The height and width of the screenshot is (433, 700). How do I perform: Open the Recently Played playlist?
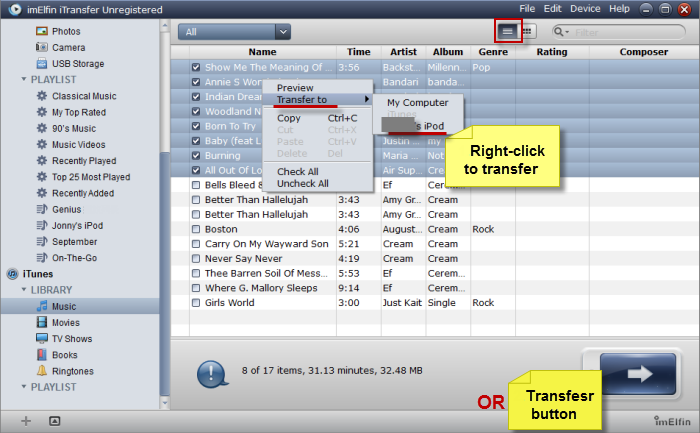pos(84,161)
